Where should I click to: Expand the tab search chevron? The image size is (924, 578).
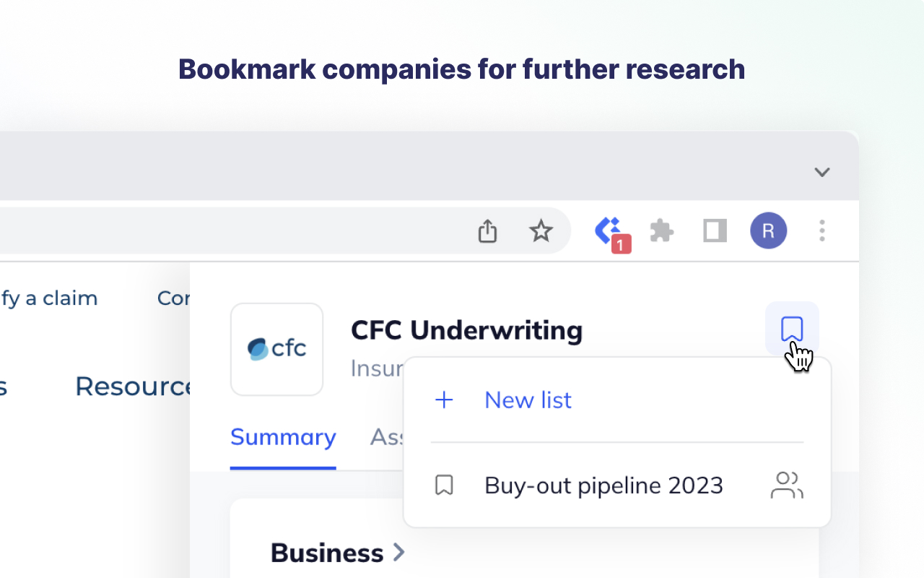click(821, 172)
